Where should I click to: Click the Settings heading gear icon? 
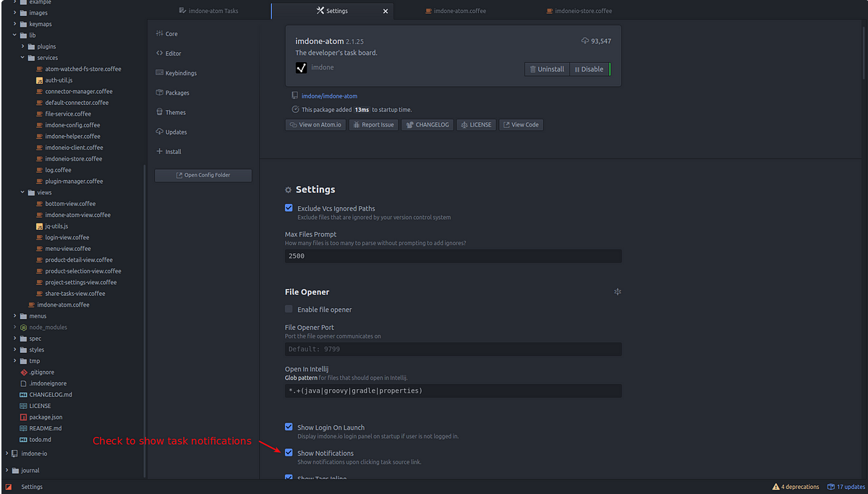[289, 189]
